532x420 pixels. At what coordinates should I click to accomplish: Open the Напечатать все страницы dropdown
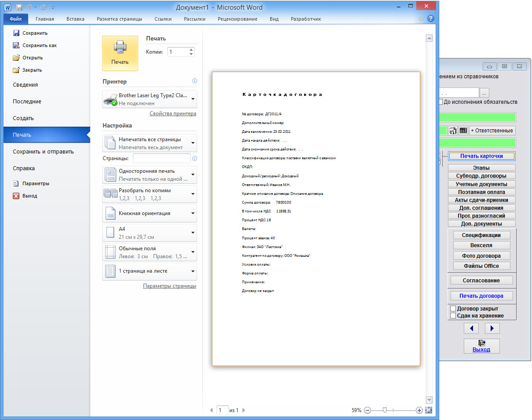click(x=150, y=143)
